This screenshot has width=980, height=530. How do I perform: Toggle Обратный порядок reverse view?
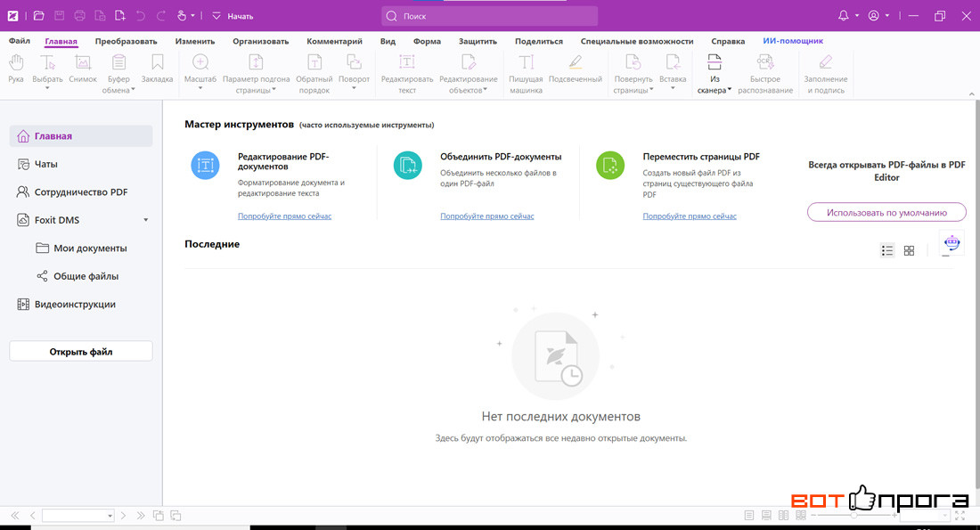314,74
